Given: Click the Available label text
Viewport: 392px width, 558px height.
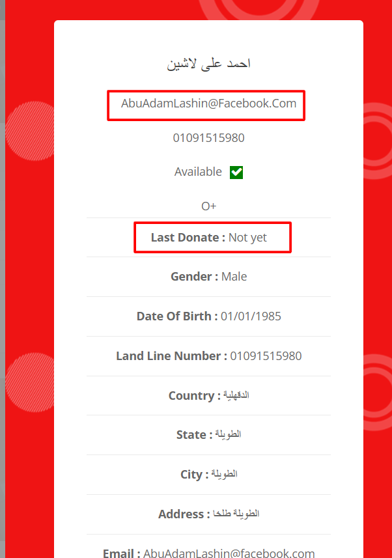Looking at the screenshot, I should pyautogui.click(x=198, y=172).
